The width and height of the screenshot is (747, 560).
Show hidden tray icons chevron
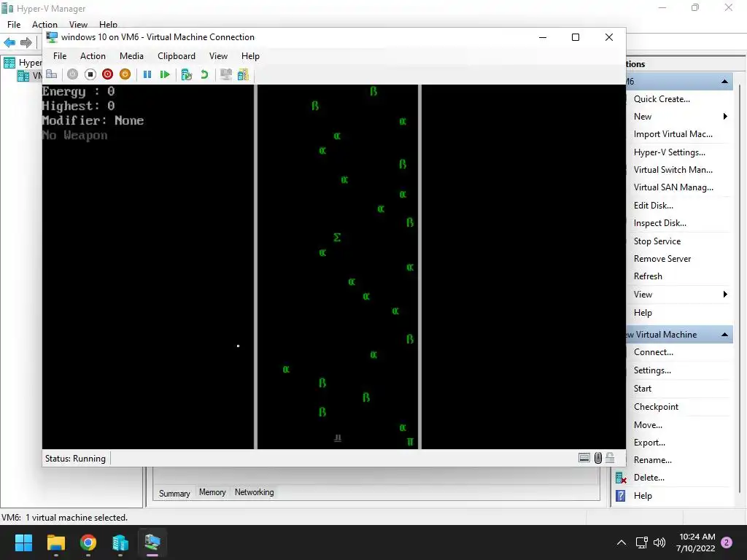[x=622, y=542]
